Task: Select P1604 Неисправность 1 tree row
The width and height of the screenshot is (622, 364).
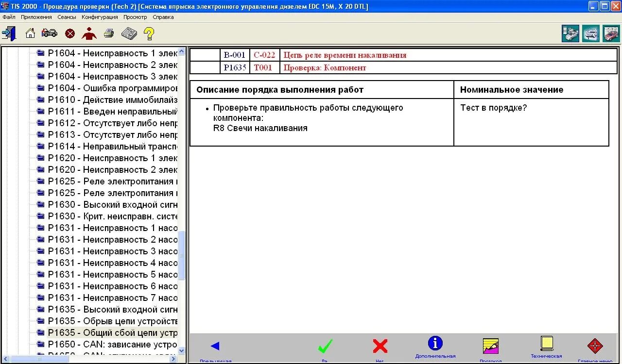Action: point(107,53)
